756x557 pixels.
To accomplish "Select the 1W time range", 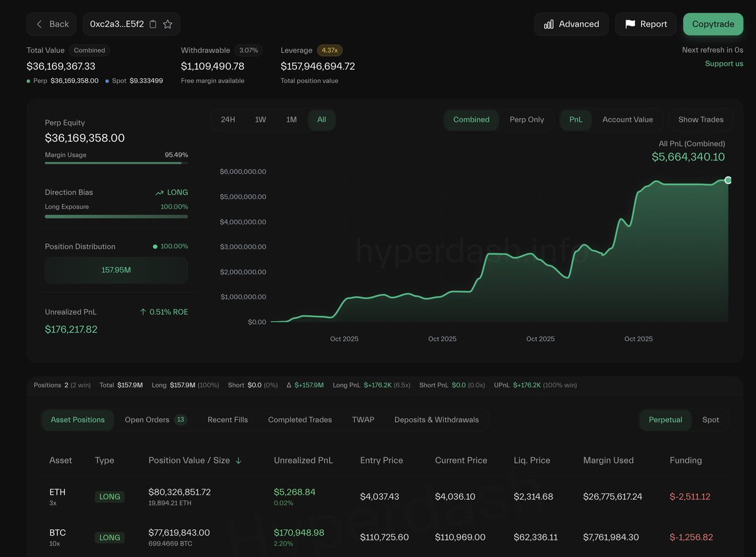I will (260, 120).
